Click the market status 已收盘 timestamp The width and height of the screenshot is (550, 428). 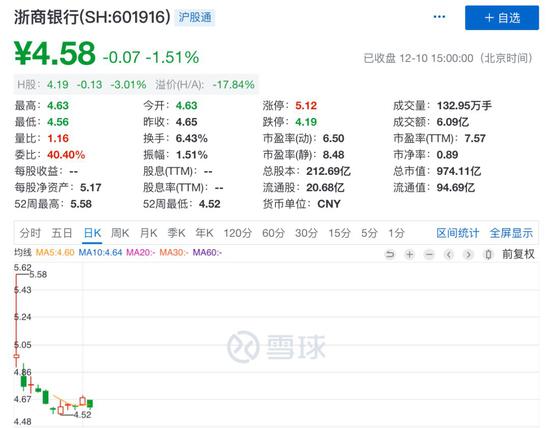point(448,58)
